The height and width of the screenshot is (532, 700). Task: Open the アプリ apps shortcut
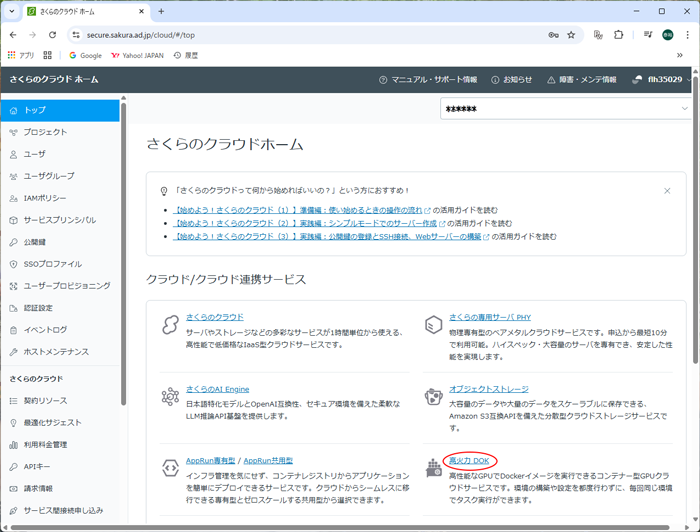21,55
